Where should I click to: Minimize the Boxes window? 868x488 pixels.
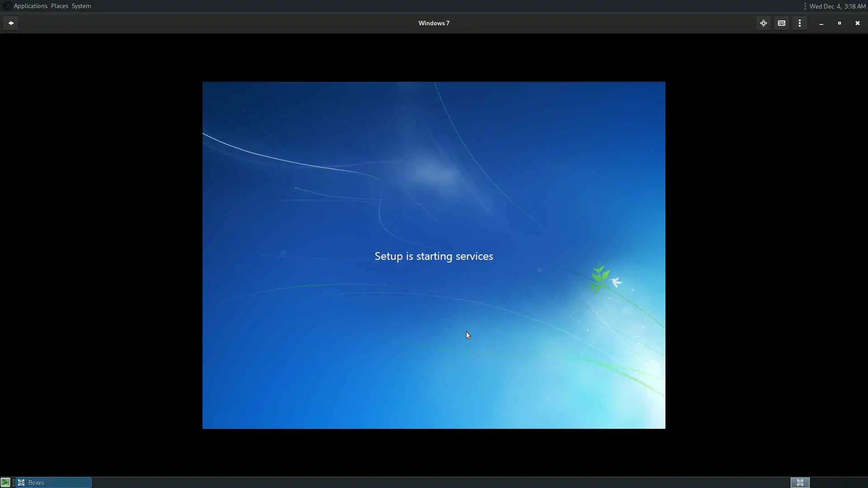tap(821, 23)
